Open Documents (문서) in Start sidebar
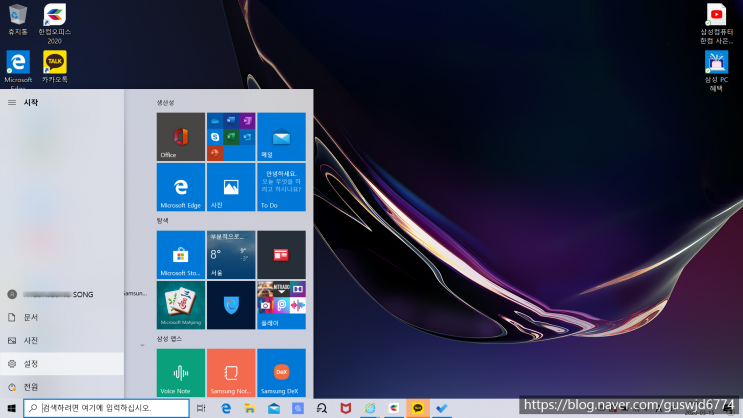The height and width of the screenshot is (418, 743). [x=30, y=317]
